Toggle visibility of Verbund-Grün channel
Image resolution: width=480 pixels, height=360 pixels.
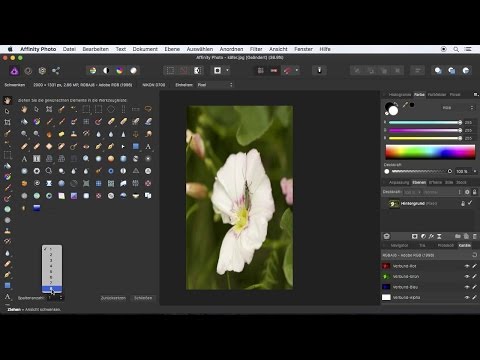467,276
